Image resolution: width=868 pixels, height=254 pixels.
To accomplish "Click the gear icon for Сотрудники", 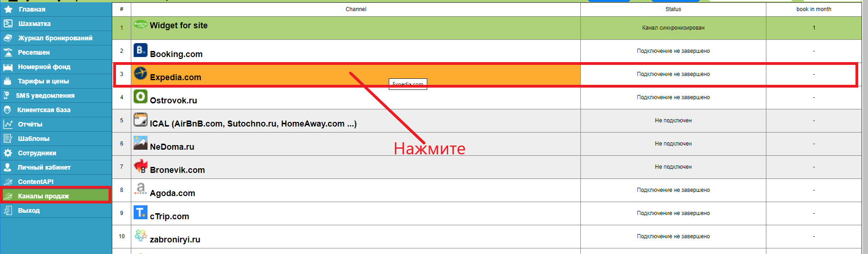I will (x=8, y=153).
